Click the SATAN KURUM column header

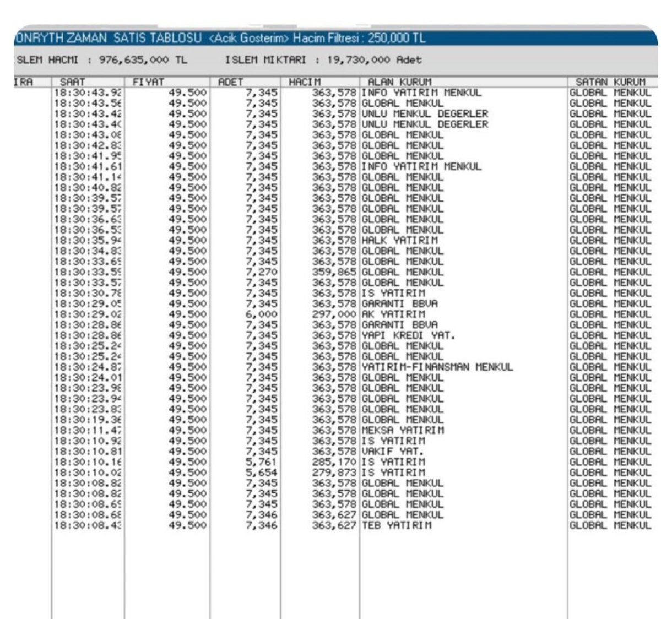coord(613,82)
